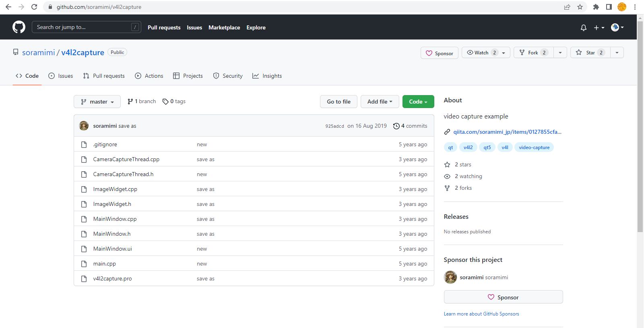This screenshot has height=328, width=644.
Task: Click the qt5 topic tag
Action: (x=487, y=147)
